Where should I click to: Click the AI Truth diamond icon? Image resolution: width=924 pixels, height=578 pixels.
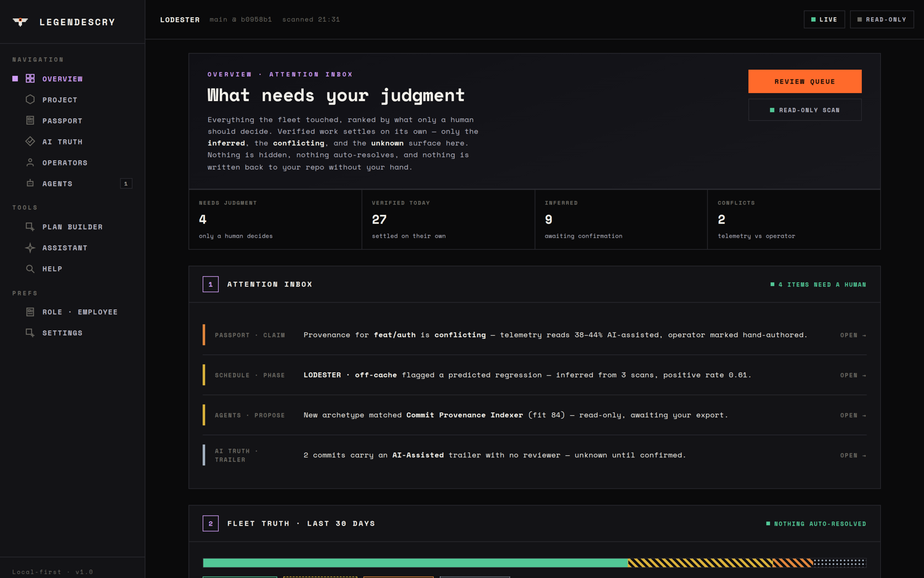click(x=30, y=142)
